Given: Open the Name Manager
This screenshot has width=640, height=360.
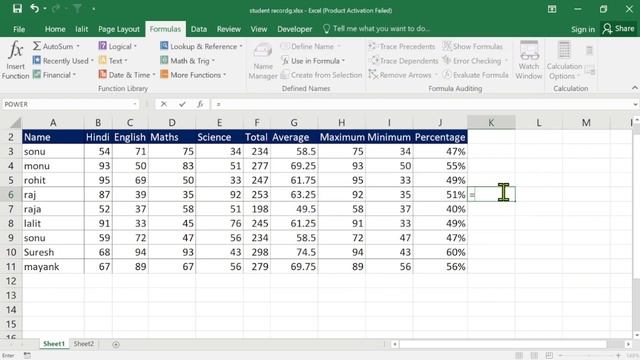Looking at the screenshot, I should point(263,61).
